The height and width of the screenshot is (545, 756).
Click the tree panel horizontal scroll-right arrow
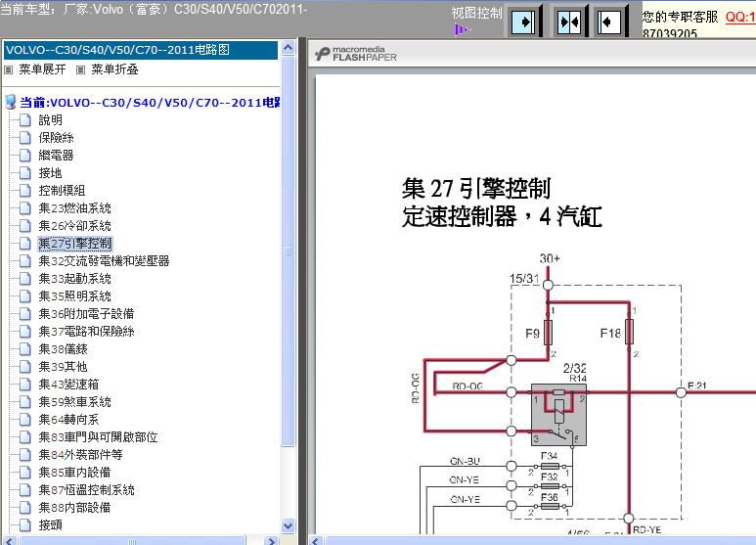tap(272, 541)
